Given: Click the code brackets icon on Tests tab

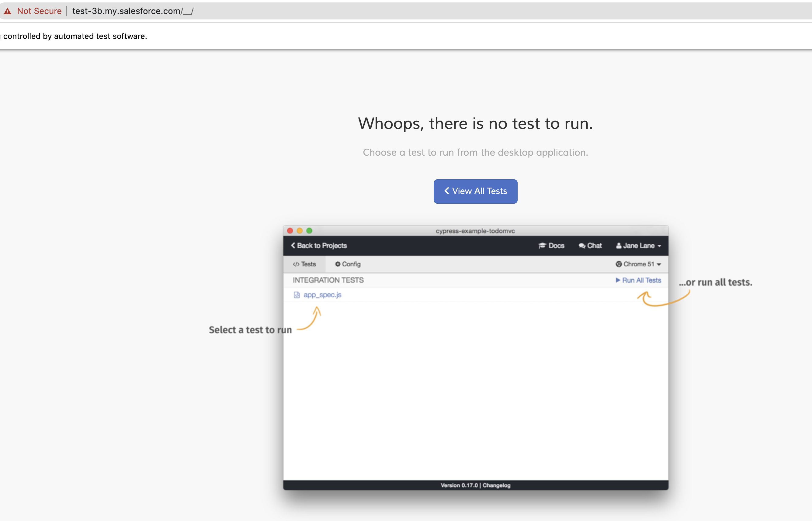Looking at the screenshot, I should [x=296, y=264].
